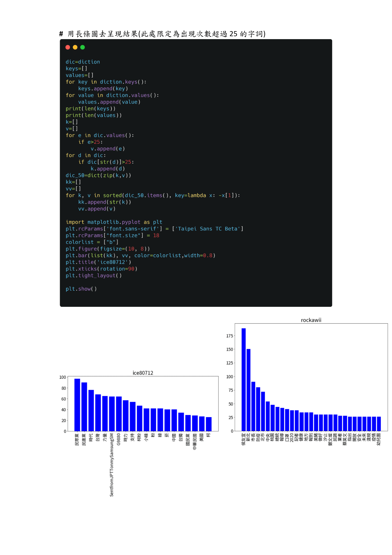392x555 pixels.
Task: Click the '幼兒園' x-axis label
Action: coord(378,439)
